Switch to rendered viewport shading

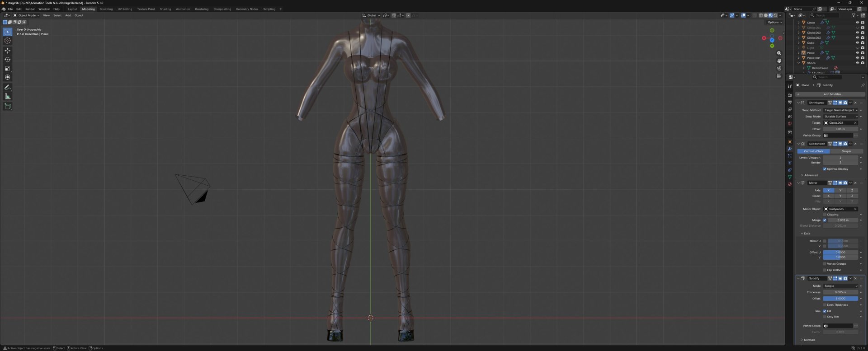[x=776, y=15]
